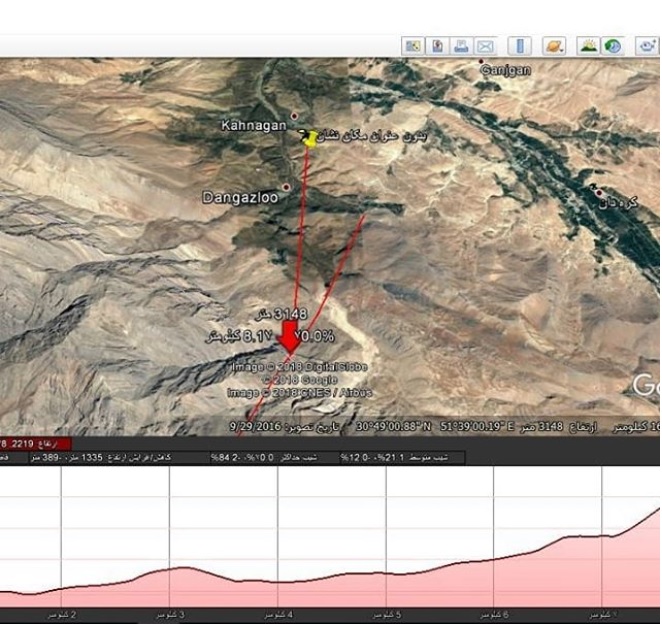Click the Kahnagan place label

click(254, 125)
